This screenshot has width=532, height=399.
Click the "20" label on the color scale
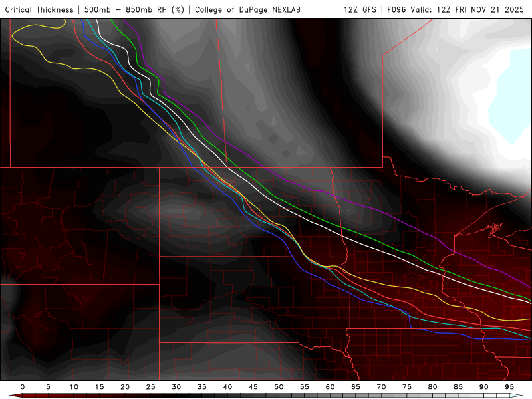[125, 387]
